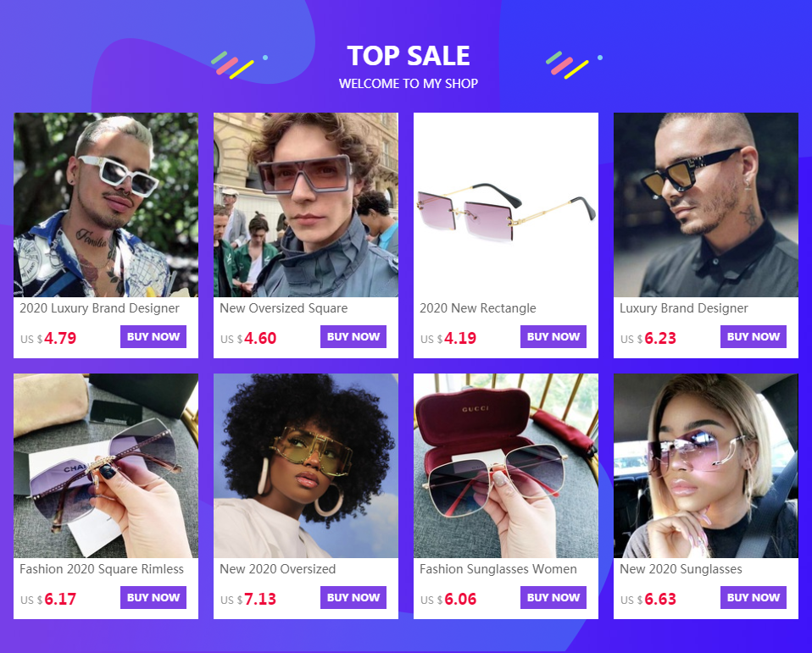Open the rimless pink rectangle sunglasses image

[x=506, y=205]
